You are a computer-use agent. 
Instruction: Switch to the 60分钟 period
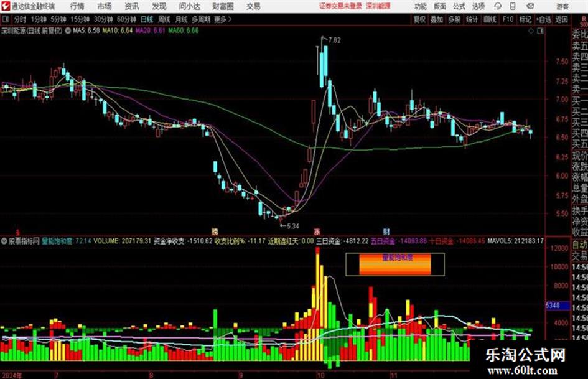126,19
